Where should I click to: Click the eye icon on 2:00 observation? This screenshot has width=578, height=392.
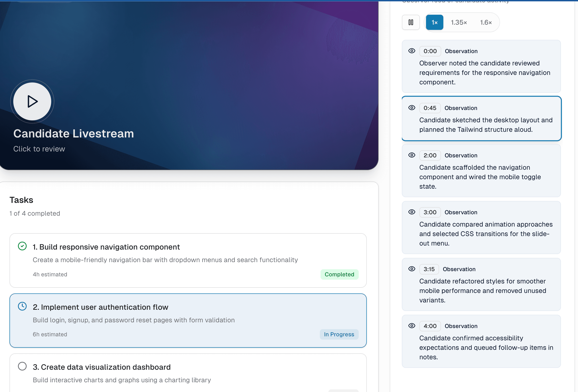tap(412, 155)
